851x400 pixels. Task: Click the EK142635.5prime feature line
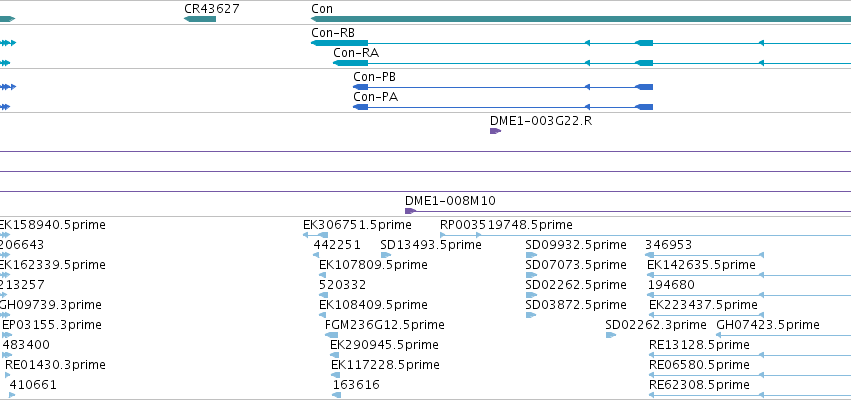point(749,275)
